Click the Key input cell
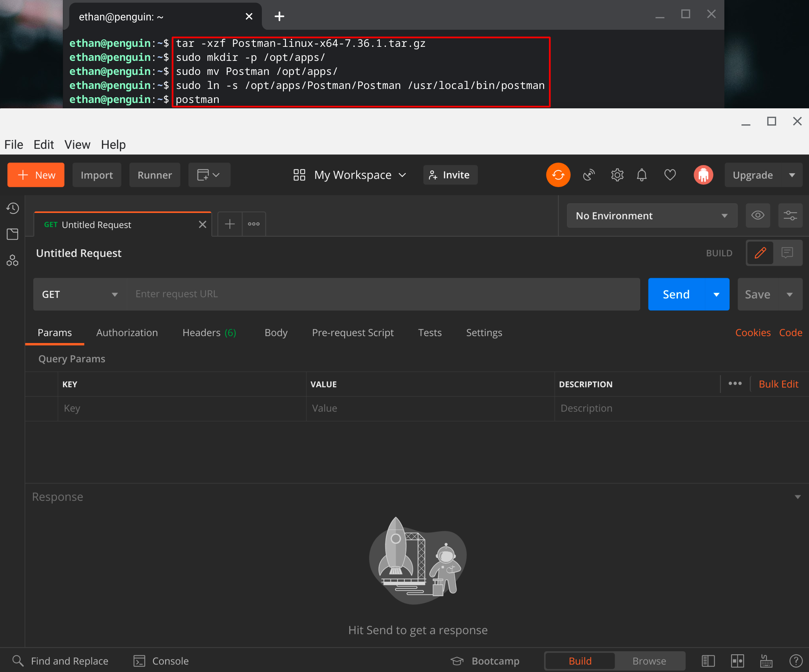This screenshot has height=672, width=809. coord(182,408)
